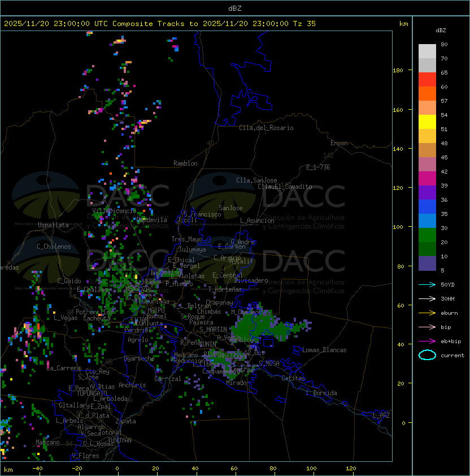
Task: Select the green 30 dBZ color swatch
Action: [427, 235]
